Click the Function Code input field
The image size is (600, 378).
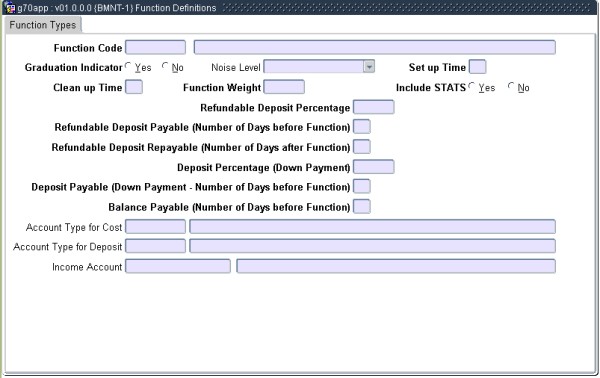[155, 47]
